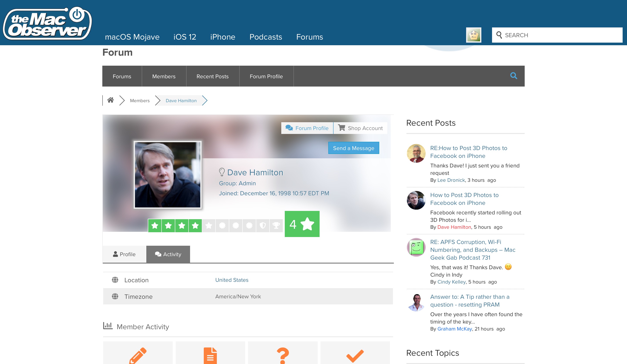Click the fourth green rating star

tap(195, 226)
